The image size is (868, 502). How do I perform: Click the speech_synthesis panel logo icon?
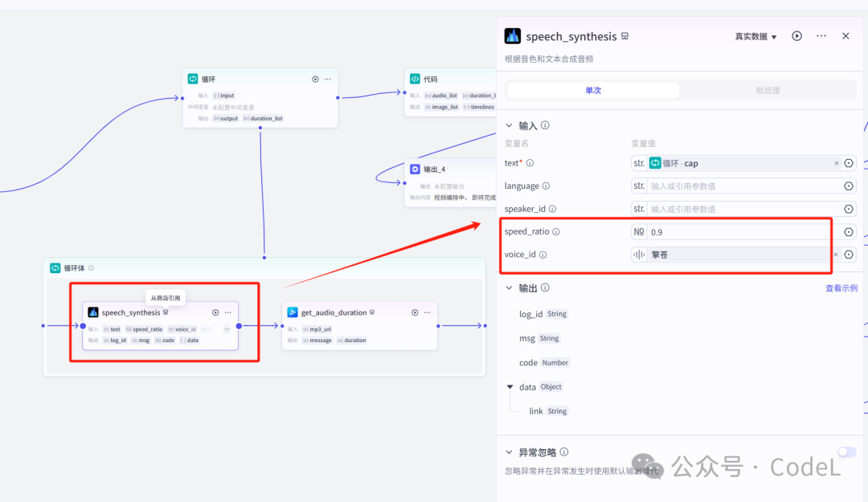[x=513, y=36]
